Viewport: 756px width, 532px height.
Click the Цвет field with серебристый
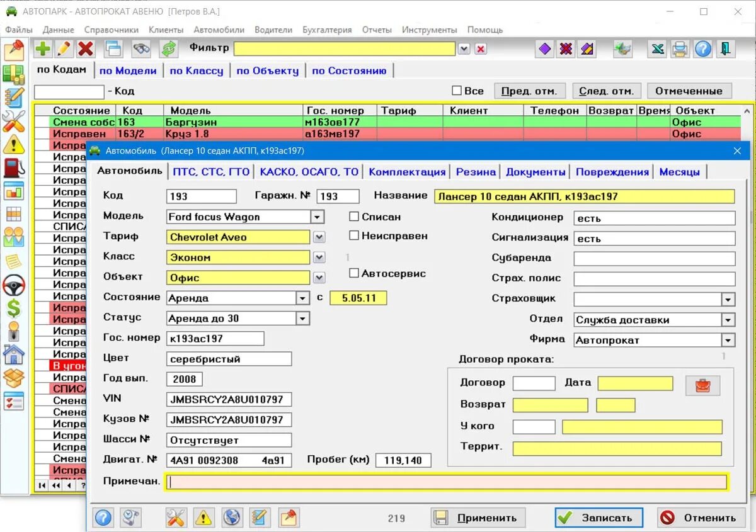click(x=229, y=359)
